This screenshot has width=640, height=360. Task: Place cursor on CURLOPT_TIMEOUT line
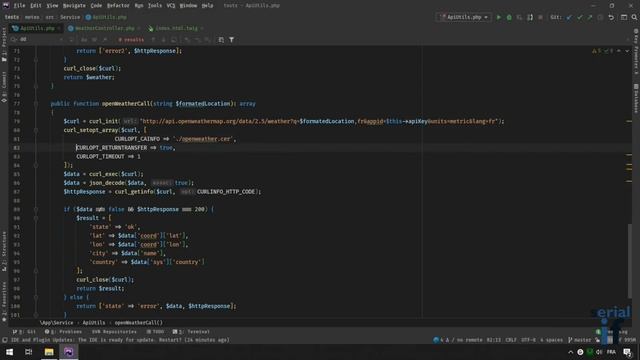tap(108, 156)
